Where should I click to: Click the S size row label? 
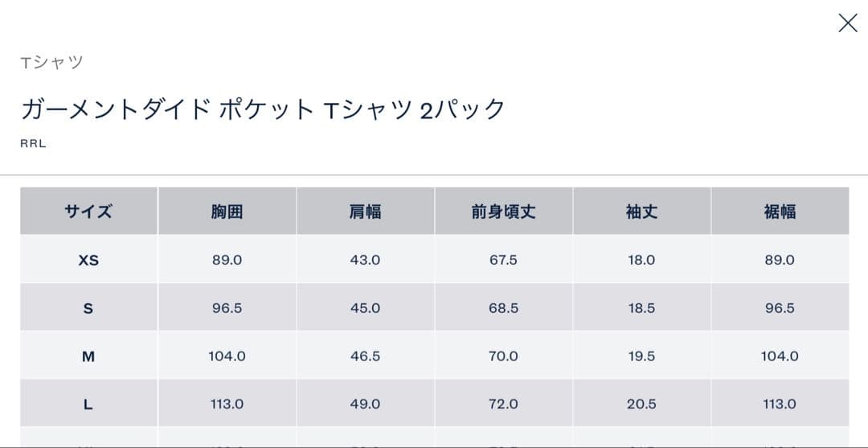point(88,308)
